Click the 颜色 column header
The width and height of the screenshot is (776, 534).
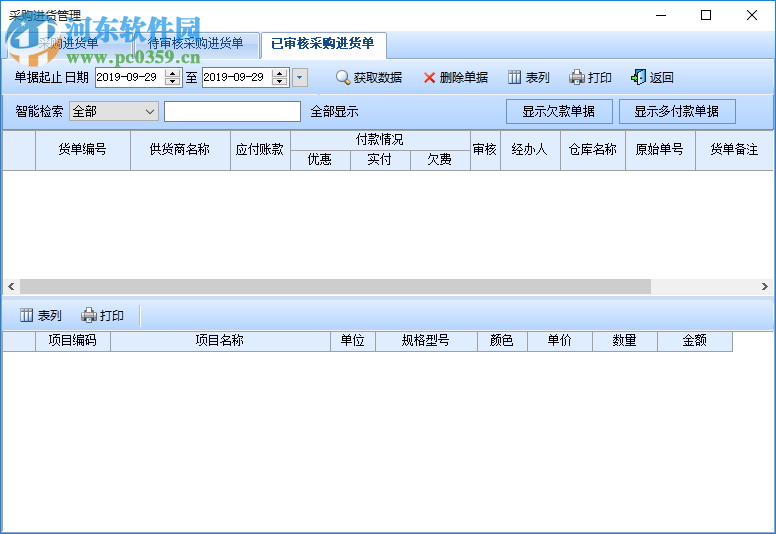[x=502, y=341]
